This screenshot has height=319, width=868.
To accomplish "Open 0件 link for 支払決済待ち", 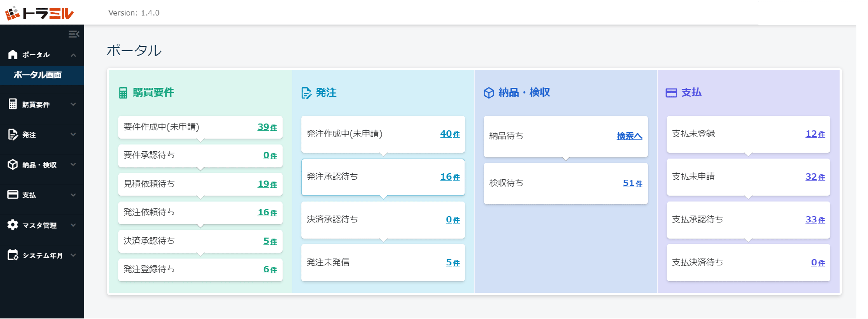I will point(818,262).
